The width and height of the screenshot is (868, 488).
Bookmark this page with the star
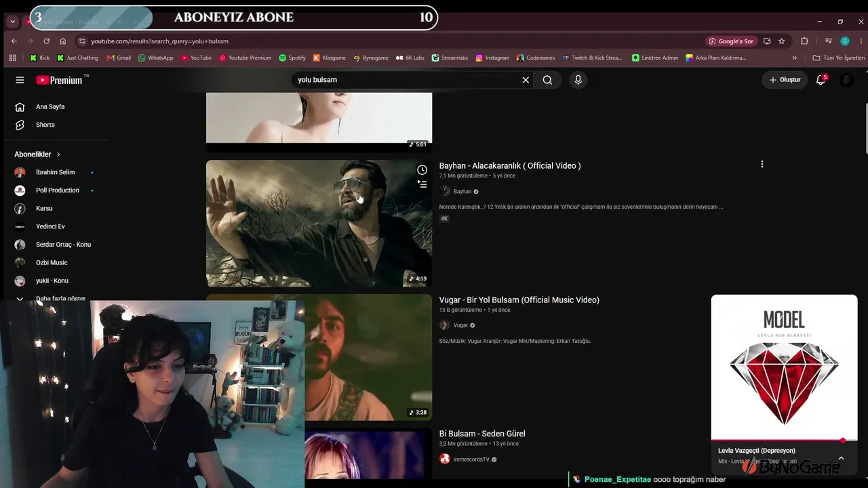pos(781,41)
